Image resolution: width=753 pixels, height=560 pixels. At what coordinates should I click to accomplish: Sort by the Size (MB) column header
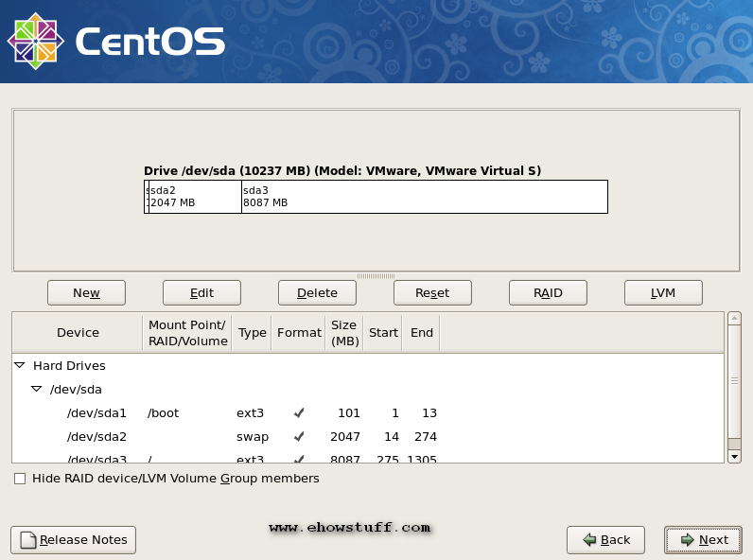tap(344, 333)
